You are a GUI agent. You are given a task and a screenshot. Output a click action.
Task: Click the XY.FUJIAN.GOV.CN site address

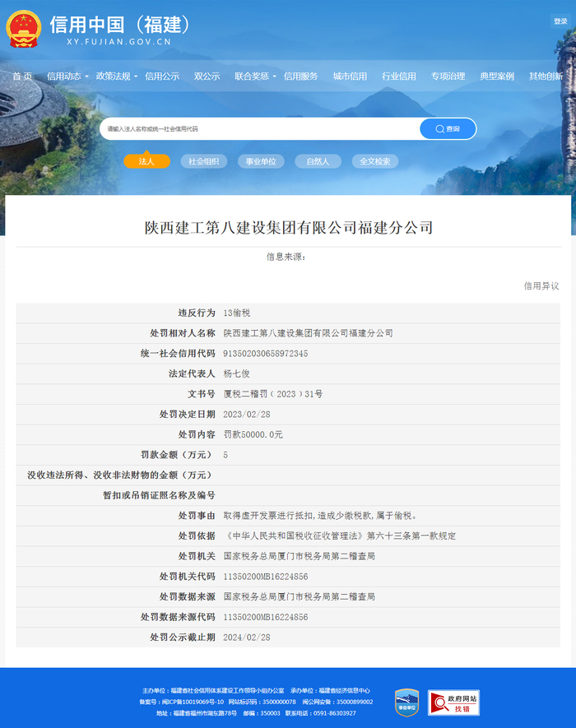pos(119,42)
